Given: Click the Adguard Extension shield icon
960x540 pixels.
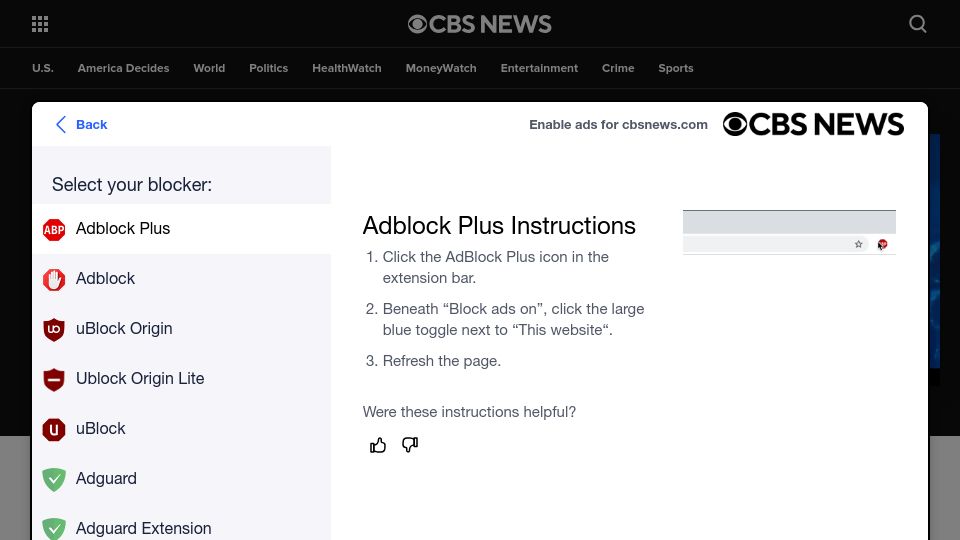Looking at the screenshot, I should click(x=54, y=529).
